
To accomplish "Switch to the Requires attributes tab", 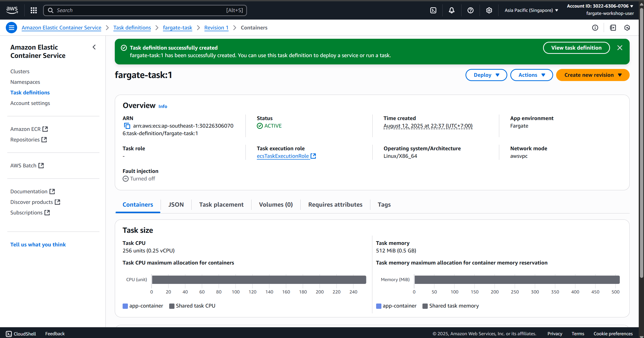I will [335, 205].
